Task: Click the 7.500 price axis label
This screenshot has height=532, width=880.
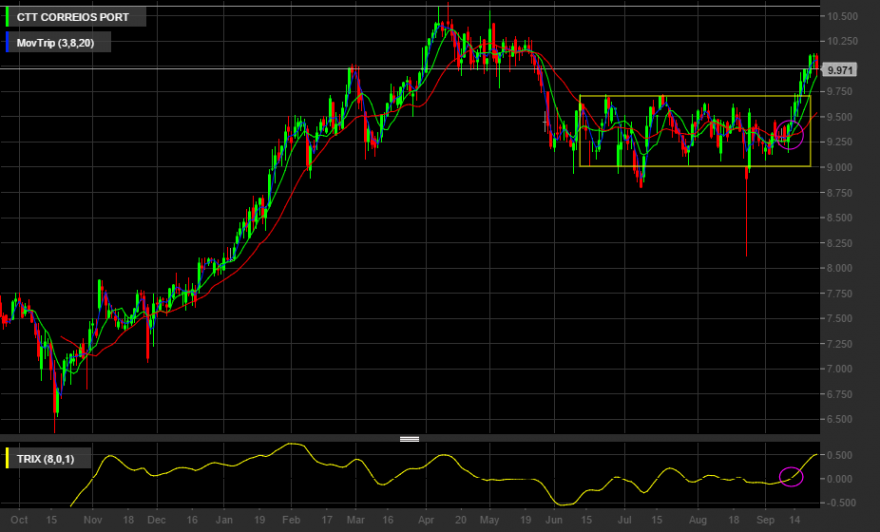Action: [840, 318]
